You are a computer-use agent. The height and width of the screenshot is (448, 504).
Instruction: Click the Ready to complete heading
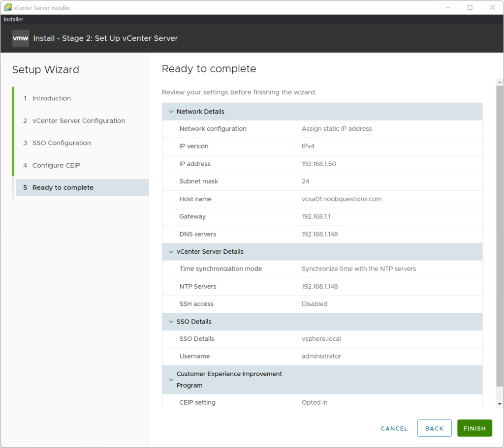[x=209, y=69]
